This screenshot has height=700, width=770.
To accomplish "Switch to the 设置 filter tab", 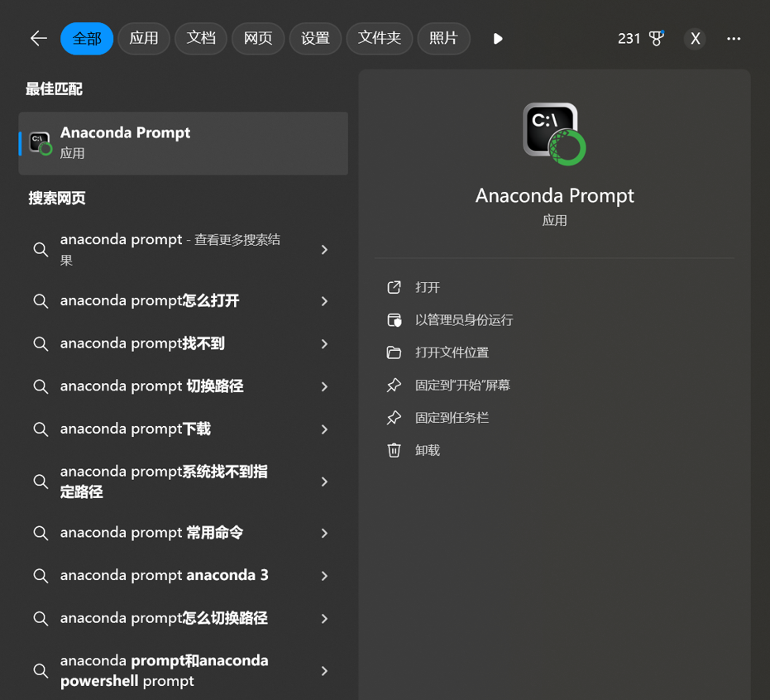I will click(315, 38).
